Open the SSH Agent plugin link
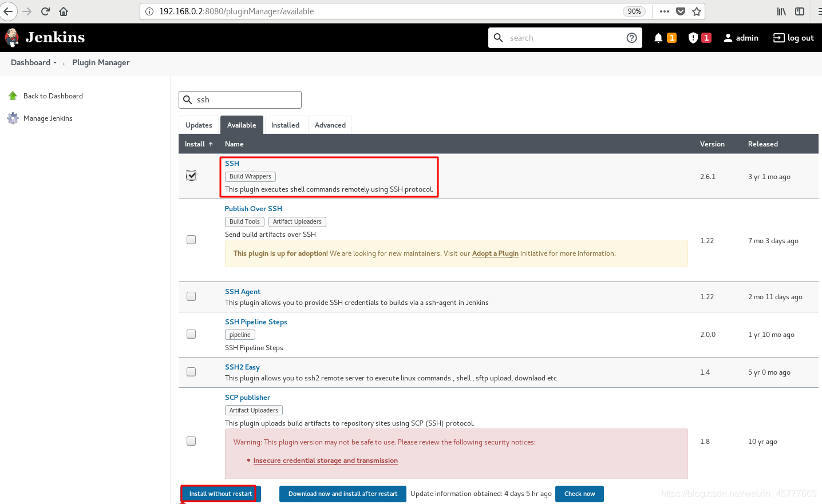 (243, 292)
